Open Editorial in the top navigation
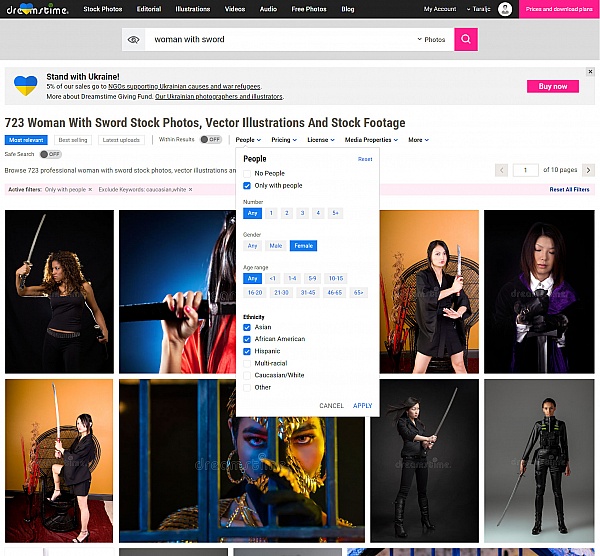The image size is (600, 556). pos(148,9)
